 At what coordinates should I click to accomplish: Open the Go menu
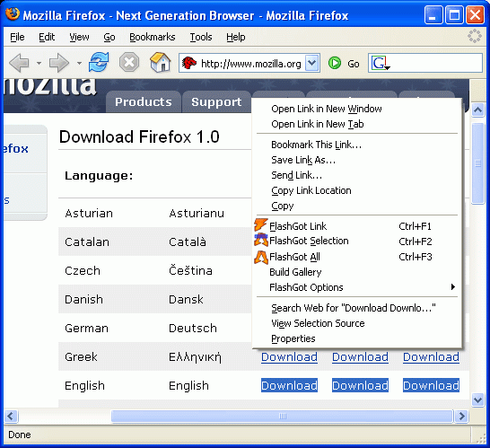pos(109,37)
